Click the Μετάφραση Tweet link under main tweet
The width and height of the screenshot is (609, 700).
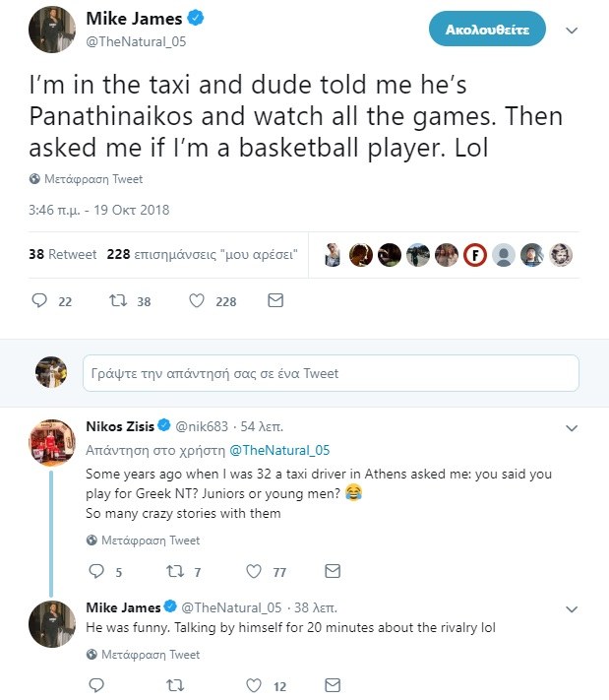pos(93,179)
